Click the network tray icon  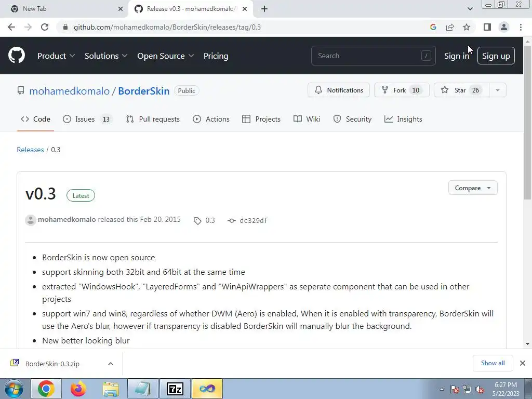pos(467,390)
